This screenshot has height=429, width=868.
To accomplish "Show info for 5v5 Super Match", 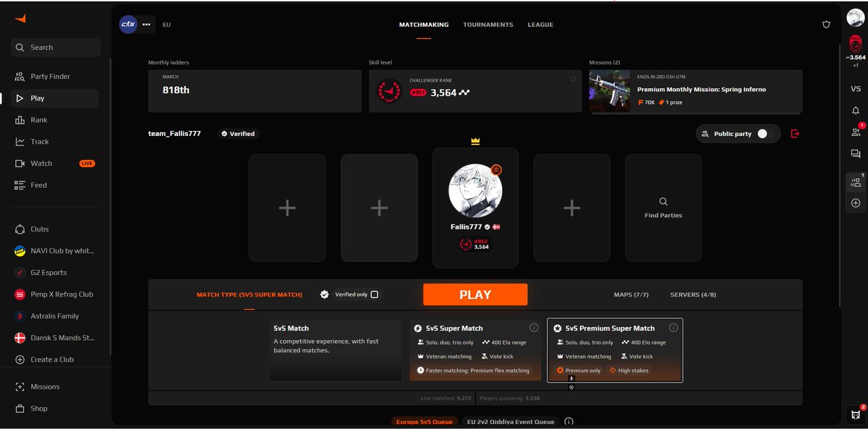I will [x=534, y=328].
